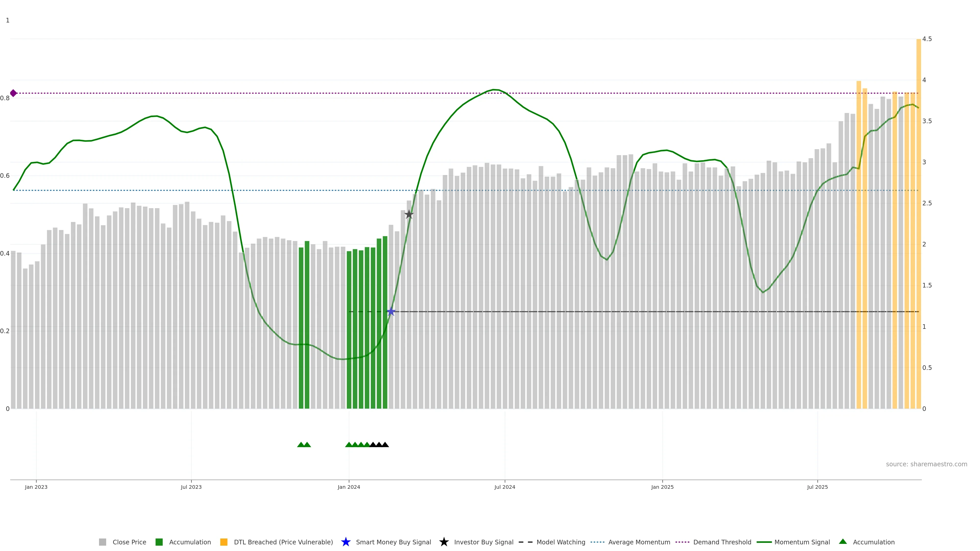Screen dimensions: 980x551
Task: Click the blue star icon in legend
Action: (x=346, y=542)
